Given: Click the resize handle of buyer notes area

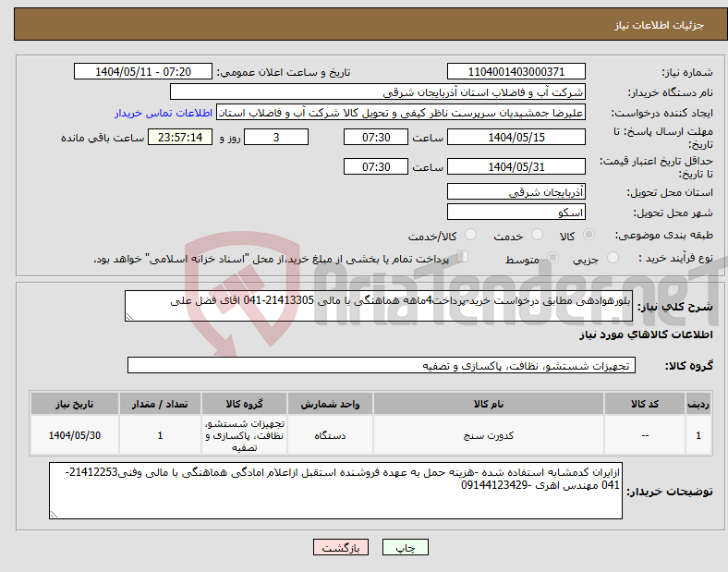Looking at the screenshot, I should pos(54,515).
